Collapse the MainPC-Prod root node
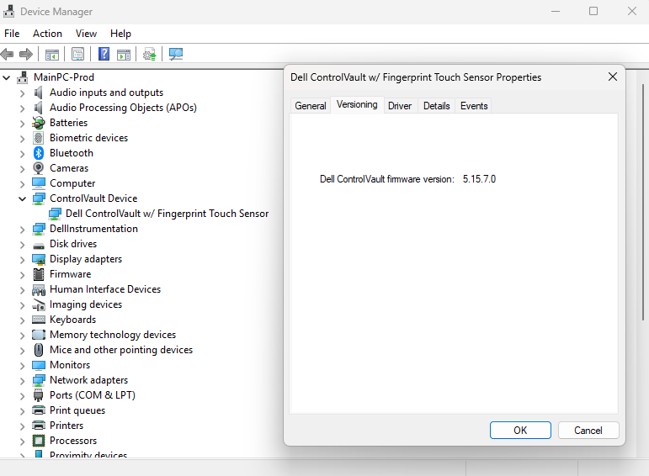The height and width of the screenshot is (476, 649). coord(7,77)
